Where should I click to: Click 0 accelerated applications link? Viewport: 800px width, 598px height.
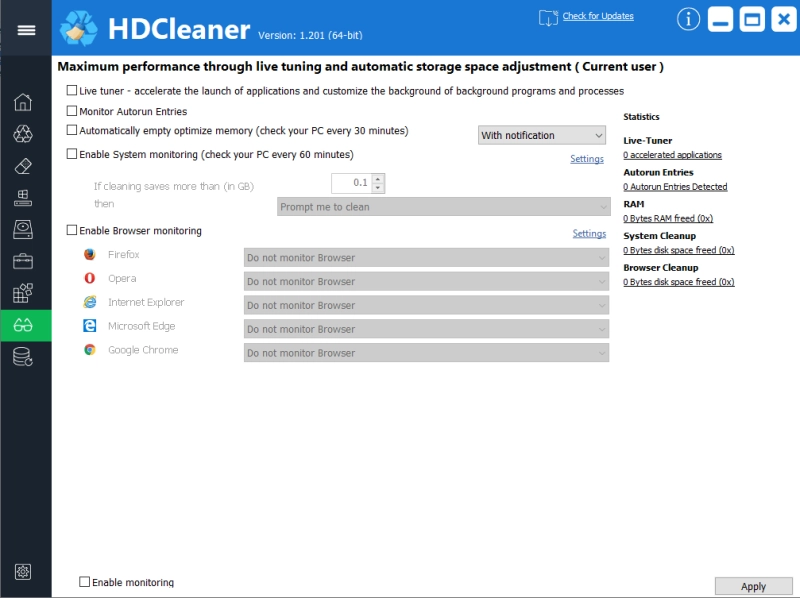(x=672, y=155)
